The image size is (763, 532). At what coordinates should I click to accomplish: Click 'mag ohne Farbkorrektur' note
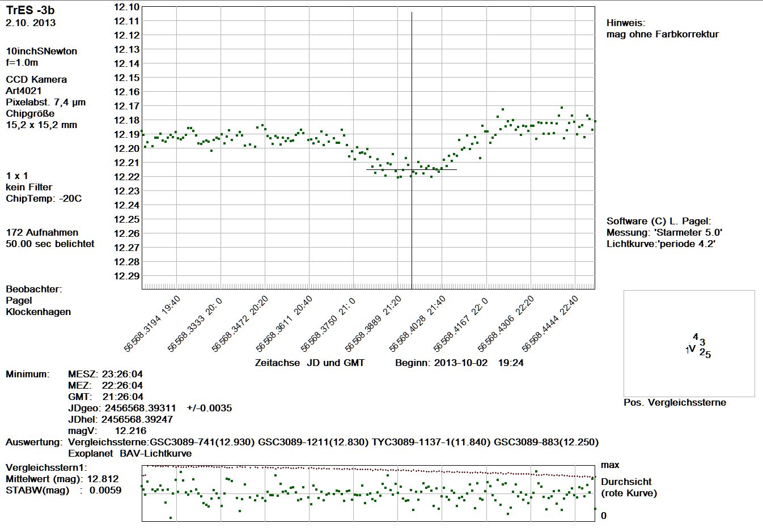click(x=663, y=34)
